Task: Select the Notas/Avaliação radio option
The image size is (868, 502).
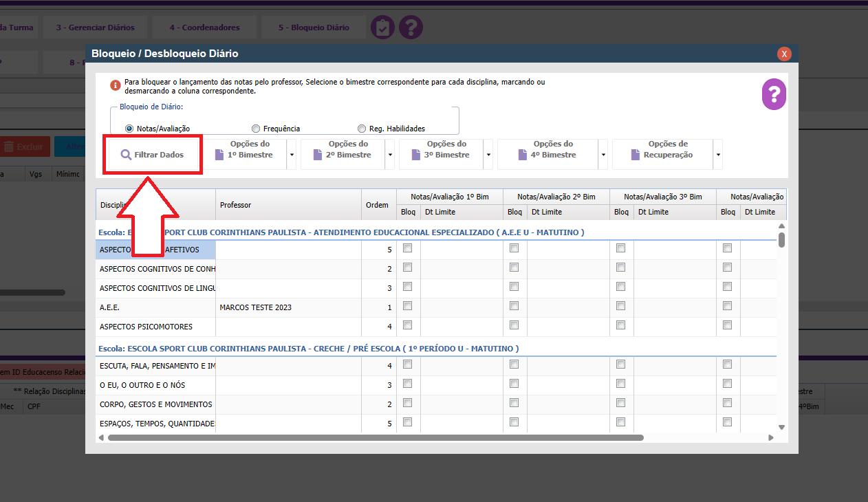Action: tap(129, 129)
